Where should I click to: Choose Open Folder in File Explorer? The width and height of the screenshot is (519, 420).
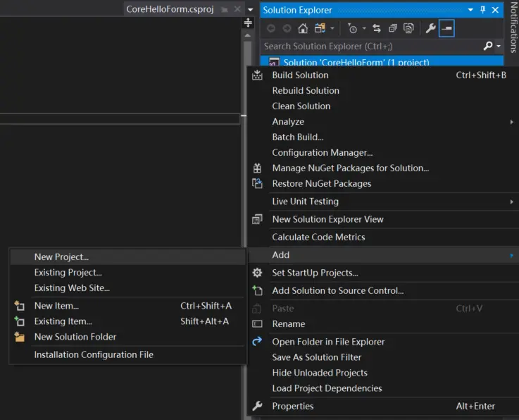click(383, 342)
